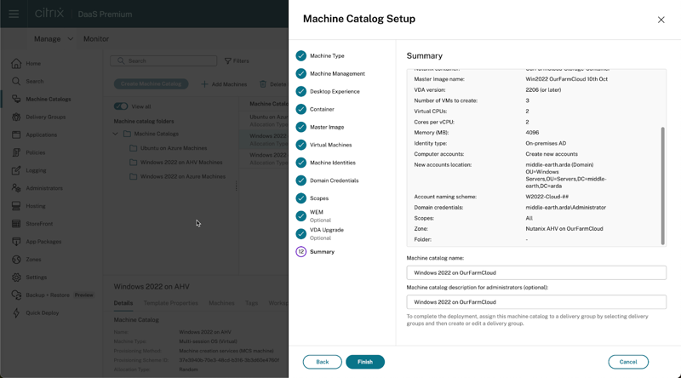
Task: Open Policies sidebar icon
Action: click(16, 153)
